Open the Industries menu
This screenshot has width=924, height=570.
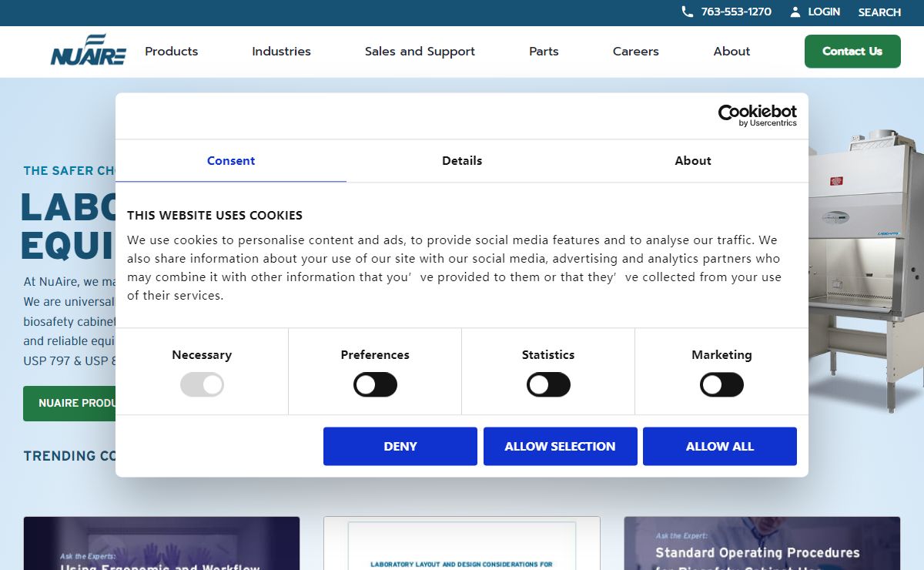coord(281,51)
